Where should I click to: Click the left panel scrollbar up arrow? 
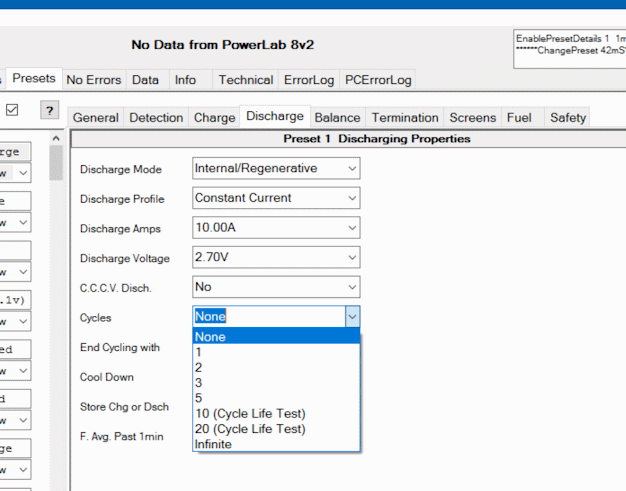click(56, 138)
